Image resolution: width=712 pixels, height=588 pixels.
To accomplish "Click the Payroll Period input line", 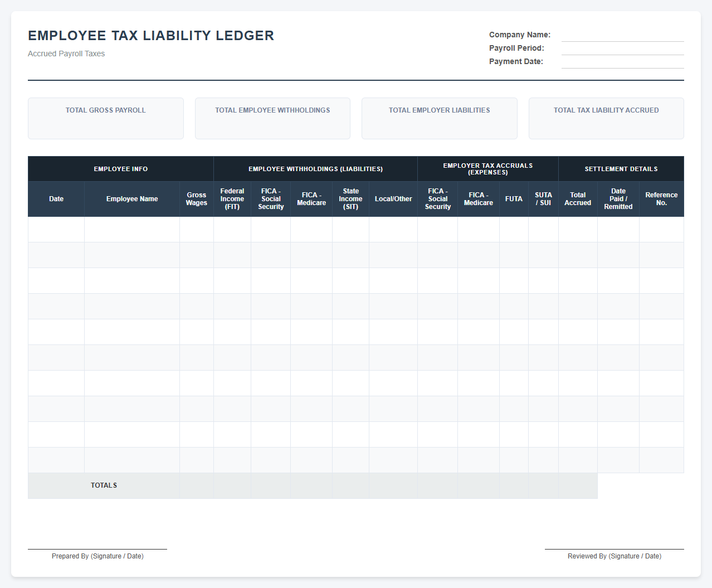I will tap(622, 48).
